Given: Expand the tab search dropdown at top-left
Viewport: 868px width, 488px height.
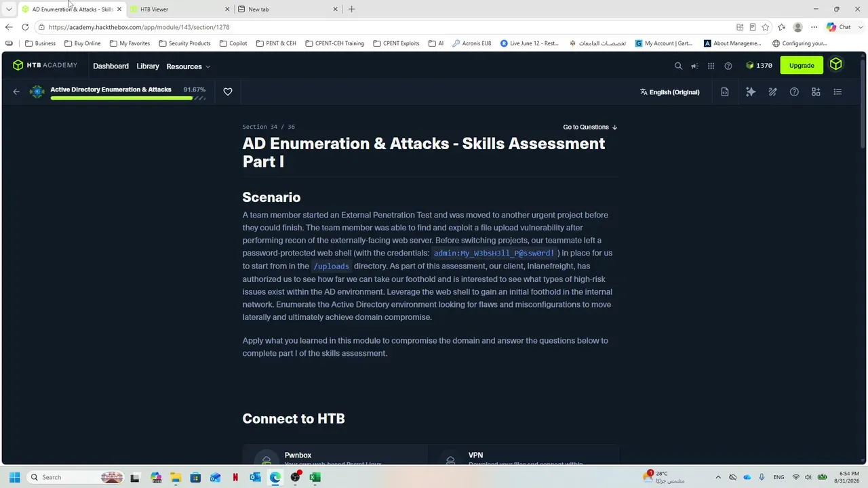Looking at the screenshot, I should (9, 9).
